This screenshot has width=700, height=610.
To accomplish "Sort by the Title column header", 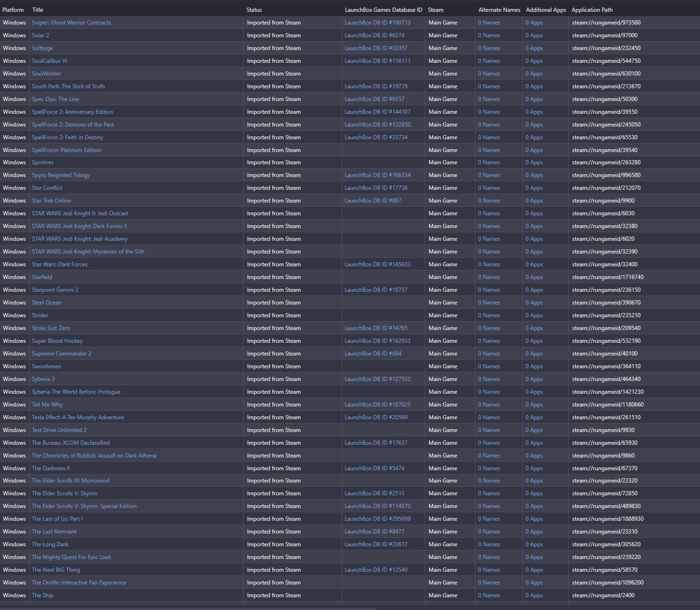I will [38, 10].
